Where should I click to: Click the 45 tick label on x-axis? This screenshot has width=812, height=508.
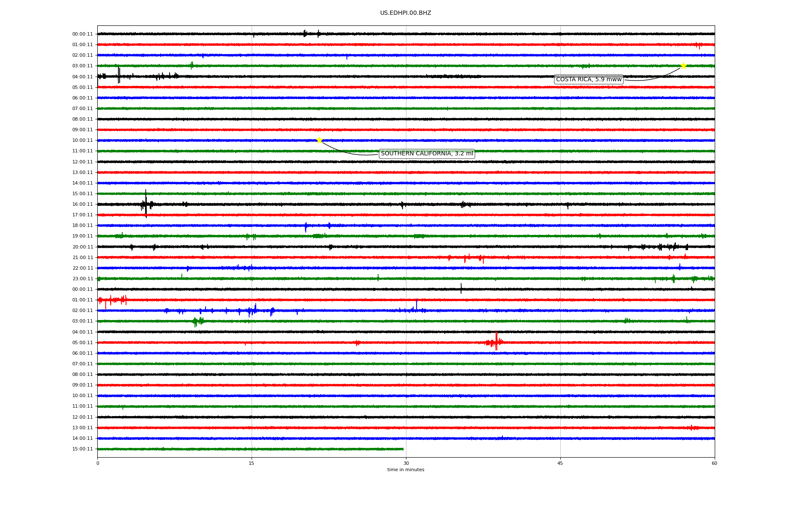point(560,463)
